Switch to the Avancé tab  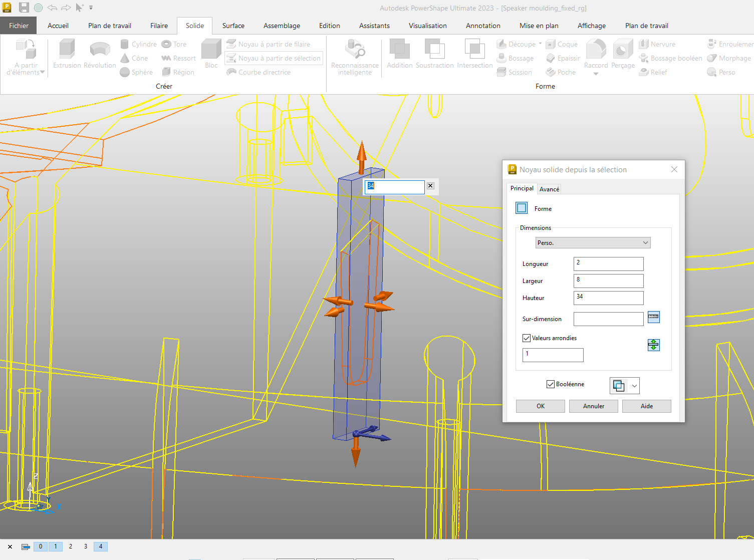click(x=549, y=189)
